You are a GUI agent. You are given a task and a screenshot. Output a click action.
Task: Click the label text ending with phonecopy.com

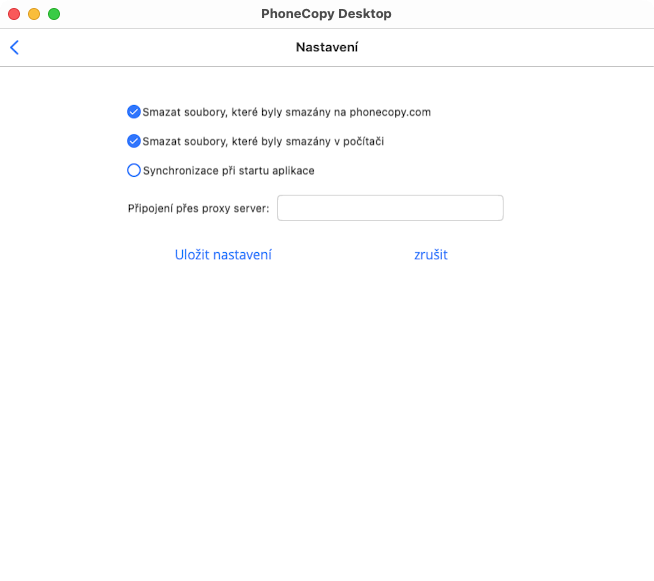point(287,112)
